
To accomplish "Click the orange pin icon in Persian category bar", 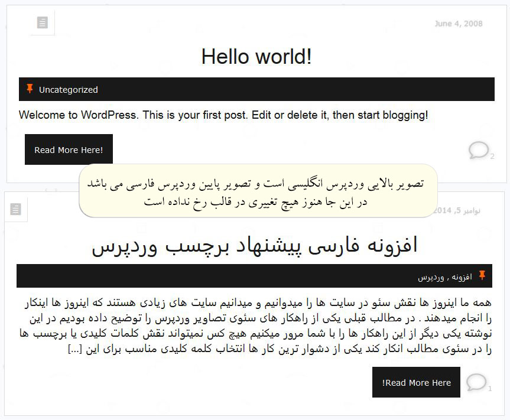I will pyautogui.click(x=482, y=275).
